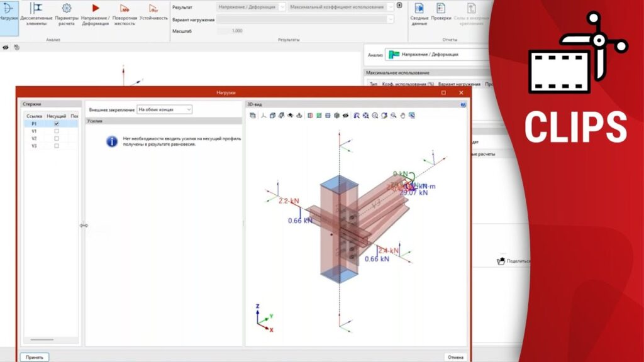Check the Несущий checkbox for V3
The image size is (644, 362).
57,146
